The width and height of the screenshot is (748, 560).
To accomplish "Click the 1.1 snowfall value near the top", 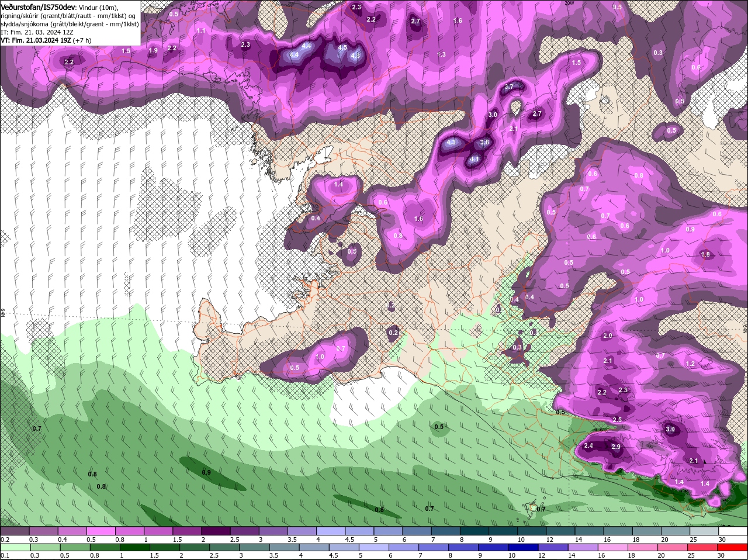I will click(x=201, y=30).
